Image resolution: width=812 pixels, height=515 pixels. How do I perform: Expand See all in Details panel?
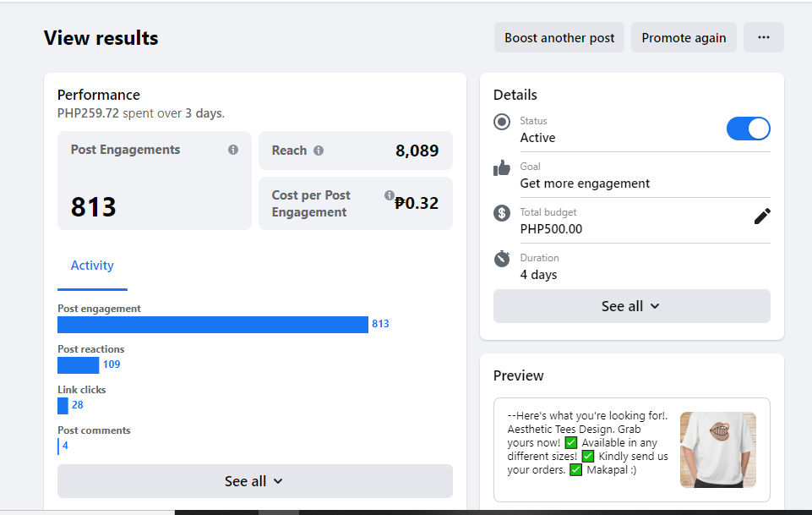coord(631,306)
